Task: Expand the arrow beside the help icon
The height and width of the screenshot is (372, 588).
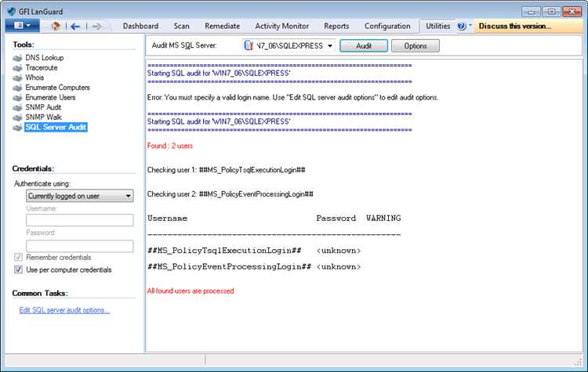Action: pos(470,25)
